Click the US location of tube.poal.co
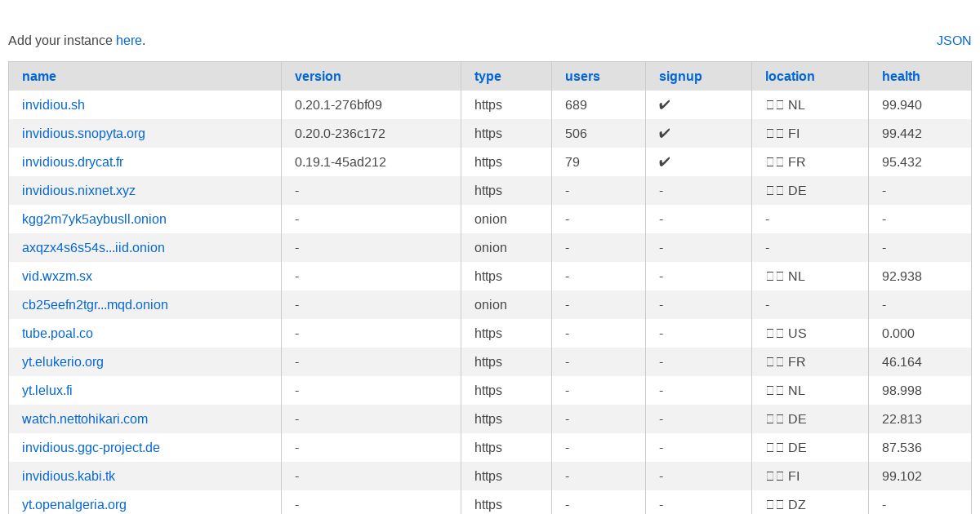Image resolution: width=980 pixels, height=514 pixels. 786,333
